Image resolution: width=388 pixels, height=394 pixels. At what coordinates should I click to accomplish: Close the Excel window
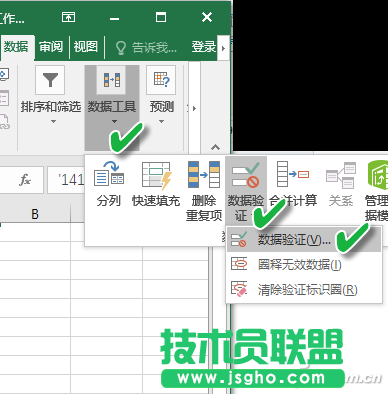(207, 17)
